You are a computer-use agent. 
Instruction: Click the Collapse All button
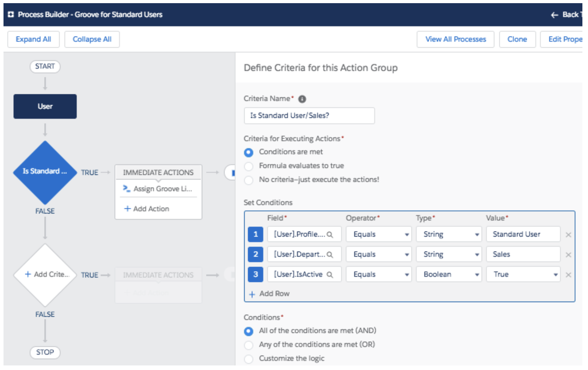point(92,39)
